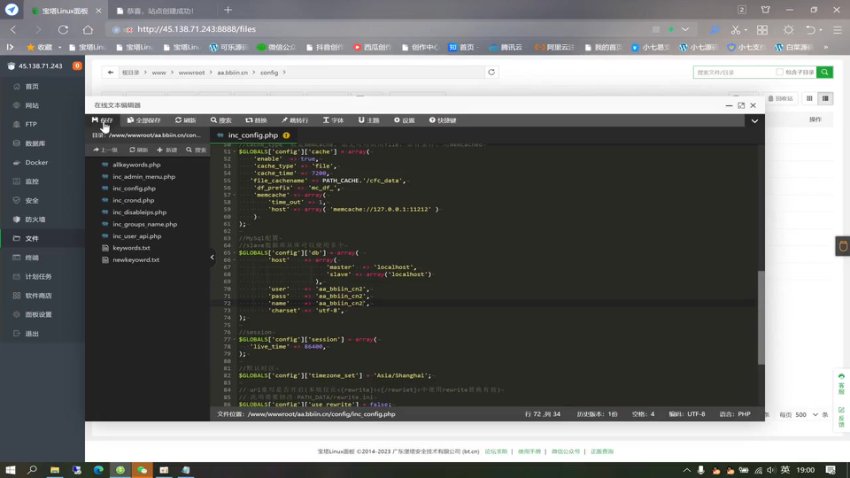Click the green search button in file manager
This screenshot has height=478, width=850.
pyautogui.click(x=824, y=73)
